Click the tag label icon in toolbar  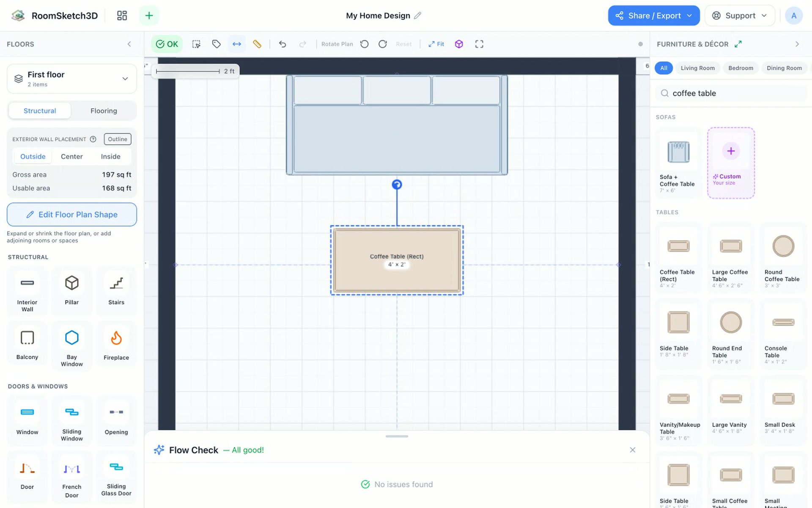pyautogui.click(x=217, y=44)
